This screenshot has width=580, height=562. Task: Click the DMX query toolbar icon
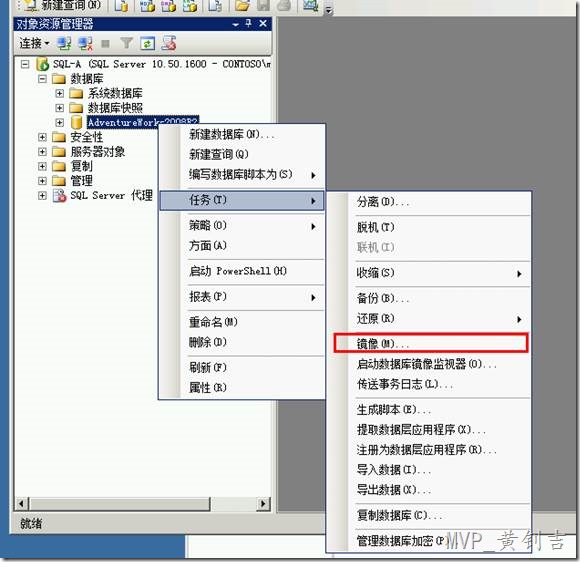point(169,6)
